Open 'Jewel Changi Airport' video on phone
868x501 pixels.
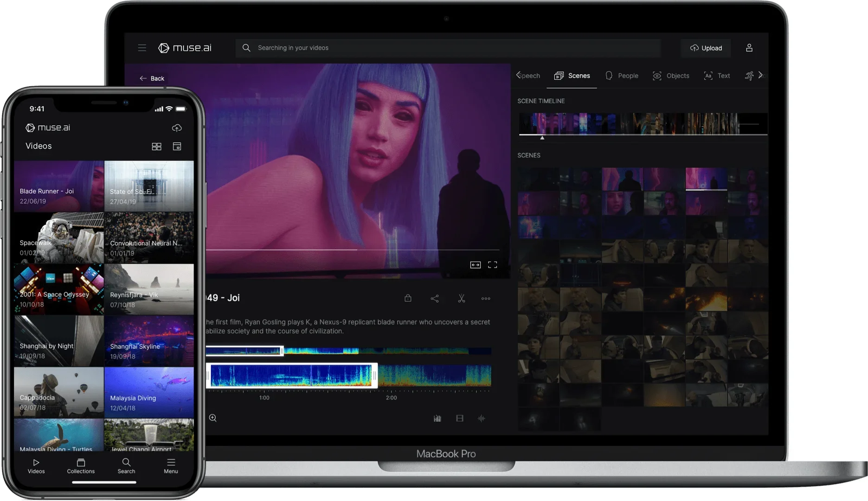[149, 435]
